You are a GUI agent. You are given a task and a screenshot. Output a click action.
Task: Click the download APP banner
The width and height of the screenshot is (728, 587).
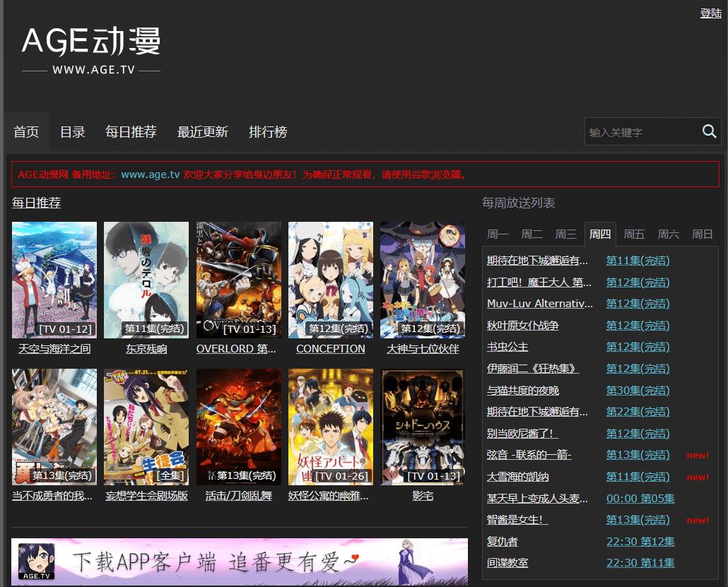(239, 562)
